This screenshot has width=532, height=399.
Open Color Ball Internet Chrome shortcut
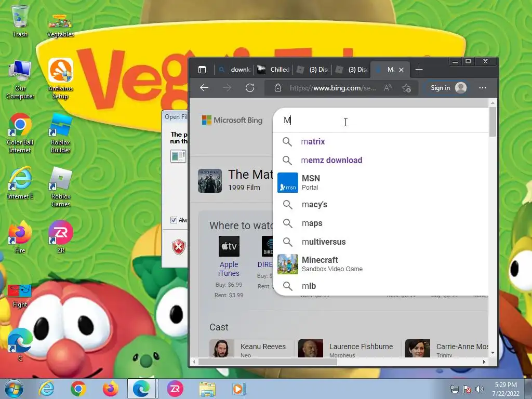20,134
